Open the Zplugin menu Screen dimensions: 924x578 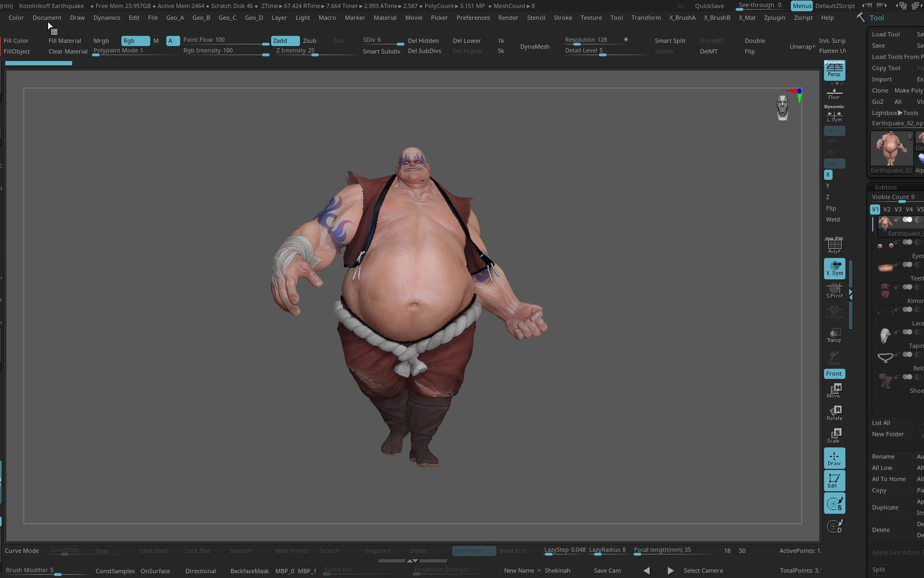[774, 18]
